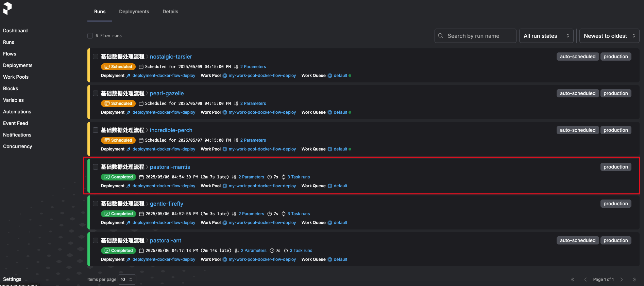Click parameters sliders icon in pearl-gazelle row
Viewport: 644px width, 286px height.
[x=236, y=104]
